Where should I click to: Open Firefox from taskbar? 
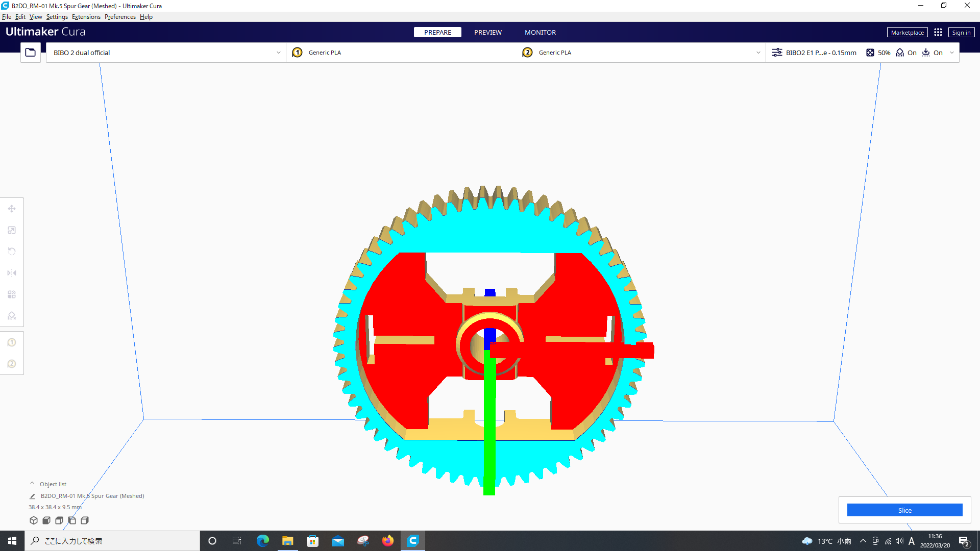tap(388, 541)
